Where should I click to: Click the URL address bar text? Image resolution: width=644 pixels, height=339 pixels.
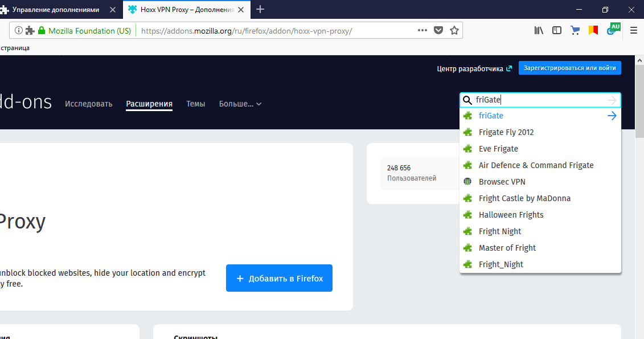(x=247, y=31)
